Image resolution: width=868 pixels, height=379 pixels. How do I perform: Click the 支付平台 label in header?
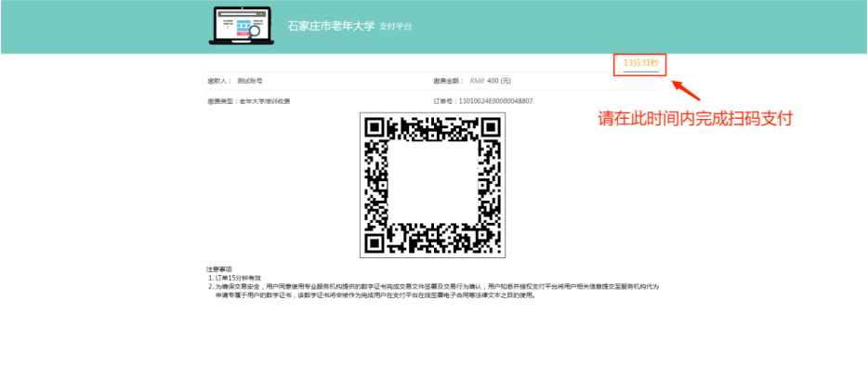[x=395, y=27]
